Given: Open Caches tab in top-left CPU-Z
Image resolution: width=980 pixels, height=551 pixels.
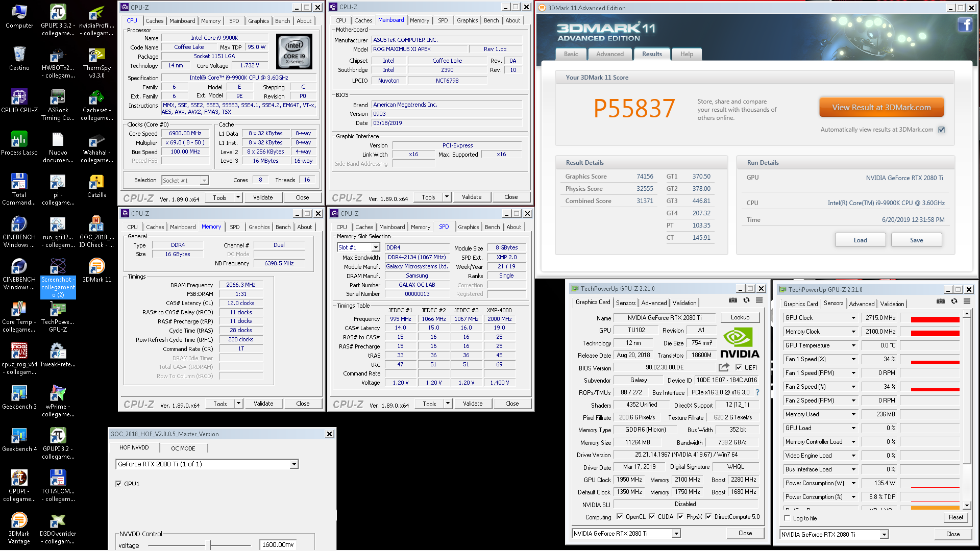Looking at the screenshot, I should pyautogui.click(x=155, y=21).
